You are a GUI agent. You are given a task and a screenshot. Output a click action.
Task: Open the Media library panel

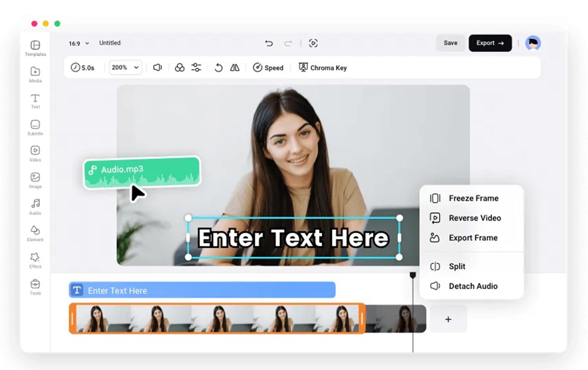[x=35, y=75]
